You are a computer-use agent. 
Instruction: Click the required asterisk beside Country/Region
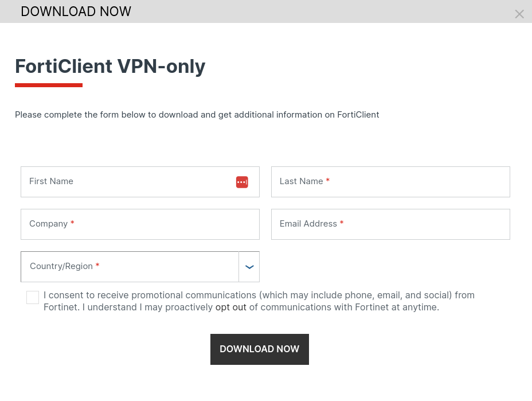97,266
